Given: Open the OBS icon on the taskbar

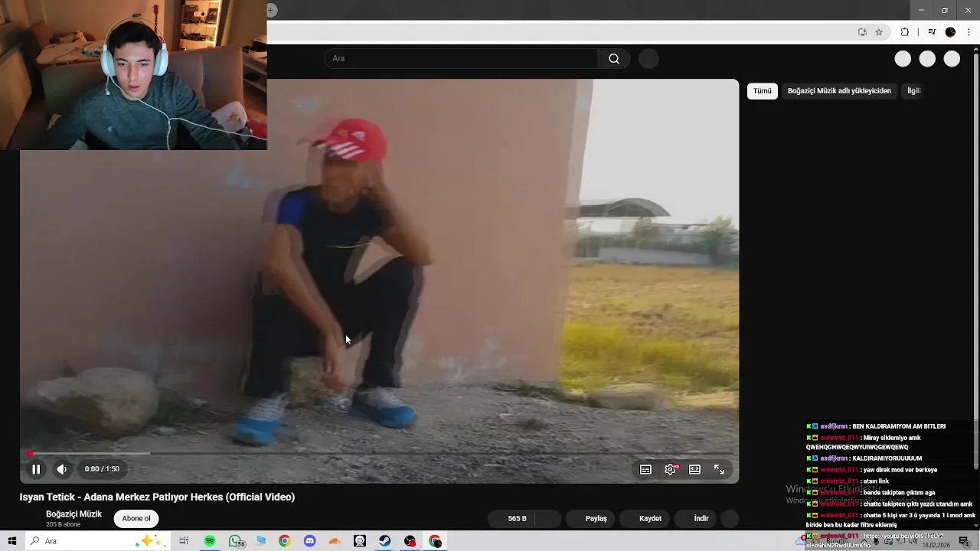Looking at the screenshot, I should coord(410,541).
